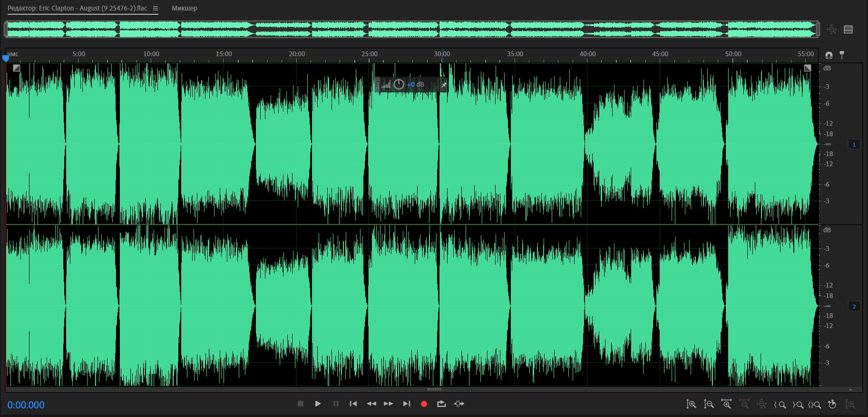Click the red Record button
This screenshot has height=417, width=868.
click(424, 404)
